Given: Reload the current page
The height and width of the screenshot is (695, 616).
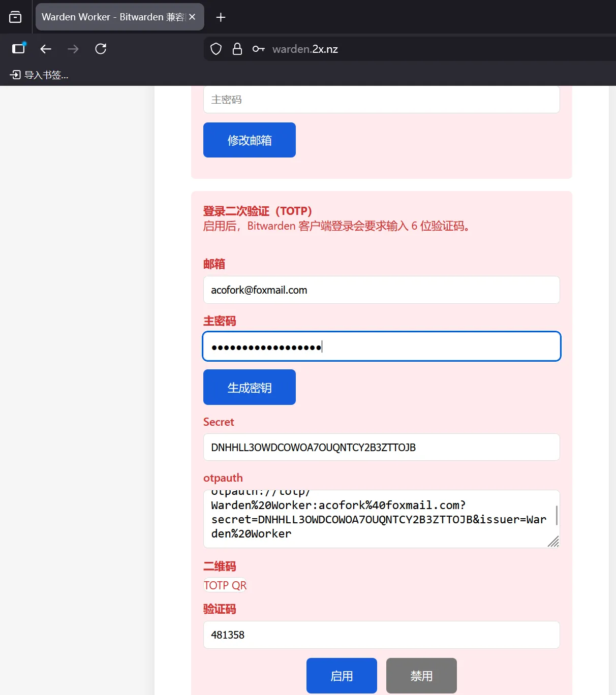Looking at the screenshot, I should 101,49.
